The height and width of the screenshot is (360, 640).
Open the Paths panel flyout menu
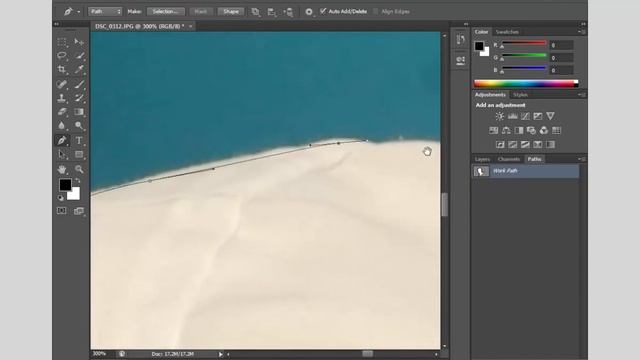coord(582,159)
